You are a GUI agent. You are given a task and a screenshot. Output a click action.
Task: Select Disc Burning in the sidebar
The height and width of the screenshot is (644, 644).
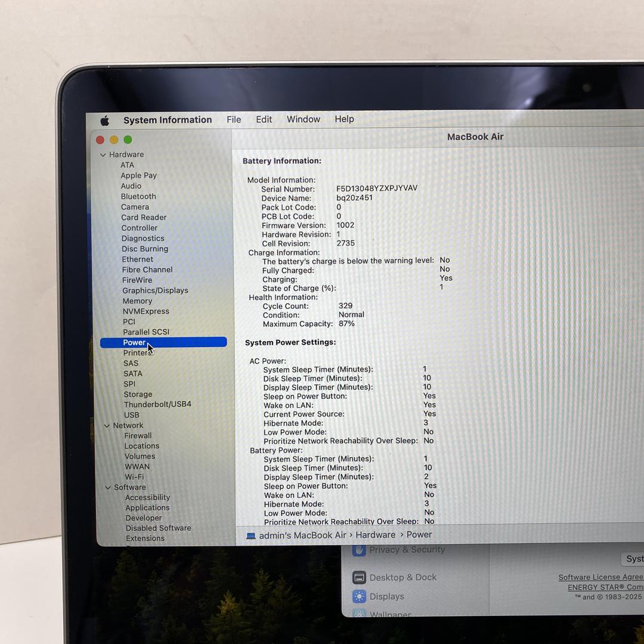(145, 249)
